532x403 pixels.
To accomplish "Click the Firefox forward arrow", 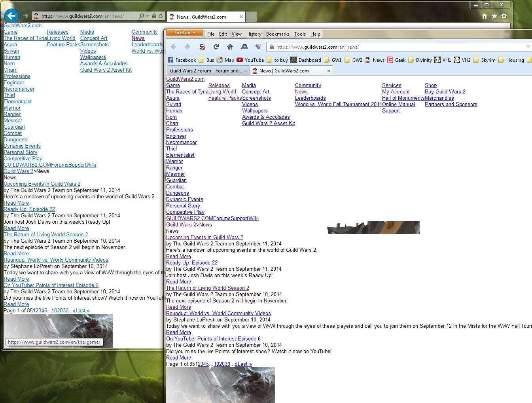I will [187, 47].
